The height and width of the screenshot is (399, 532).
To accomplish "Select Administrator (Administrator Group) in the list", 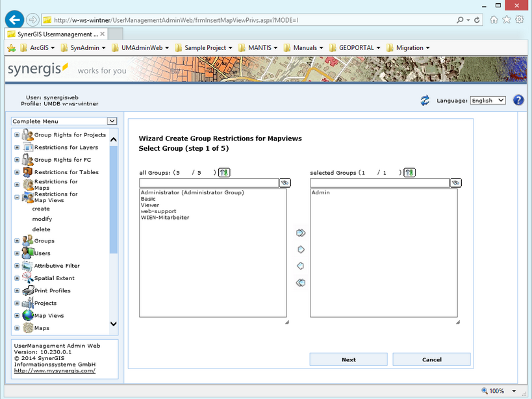I will pos(193,192).
